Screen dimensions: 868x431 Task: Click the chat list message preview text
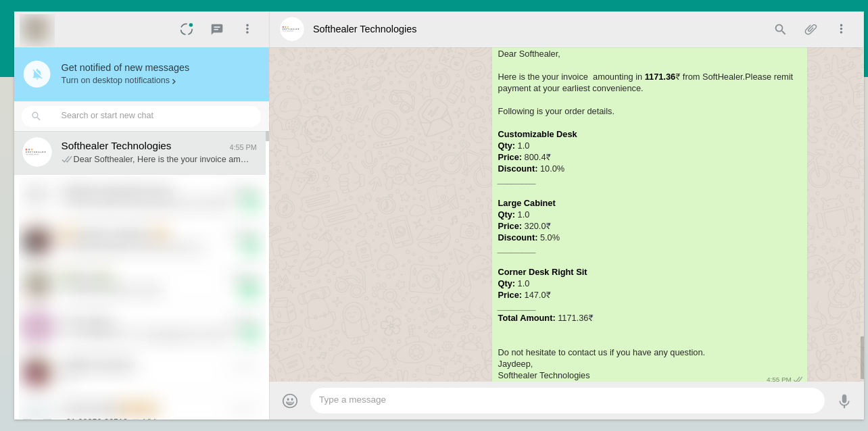point(161,159)
